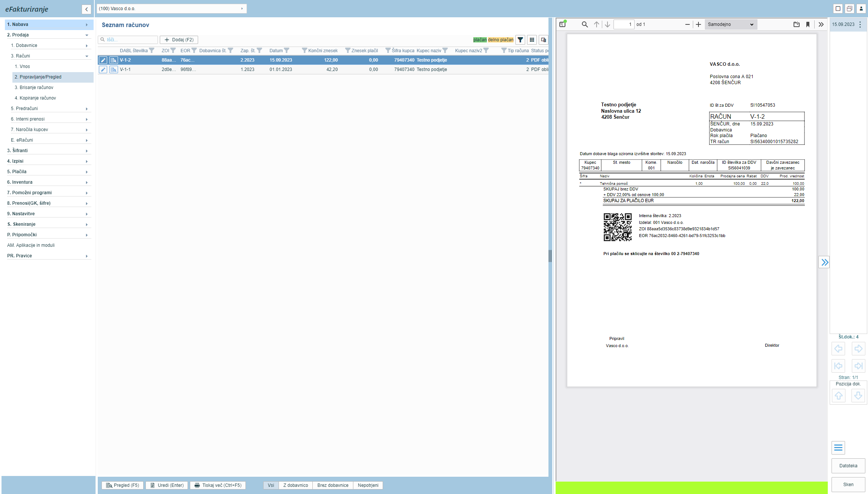Screen dimensions: 868x494
Task: Open the company selector (100) Vasco d.o.o.
Action: tap(172, 9)
